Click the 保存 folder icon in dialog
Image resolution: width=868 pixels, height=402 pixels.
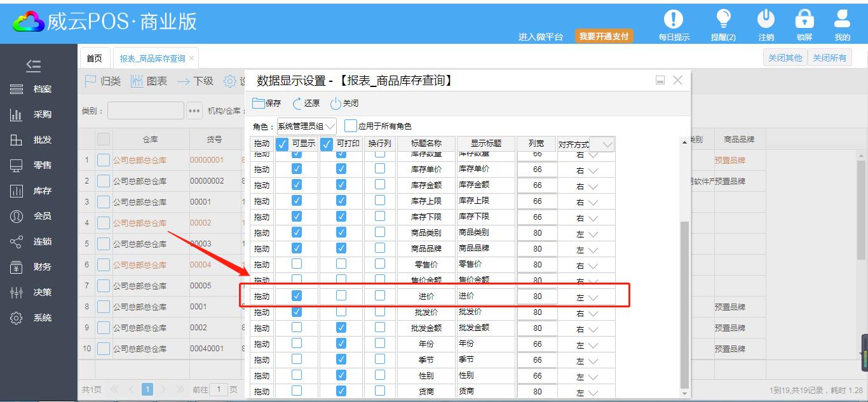(x=259, y=104)
